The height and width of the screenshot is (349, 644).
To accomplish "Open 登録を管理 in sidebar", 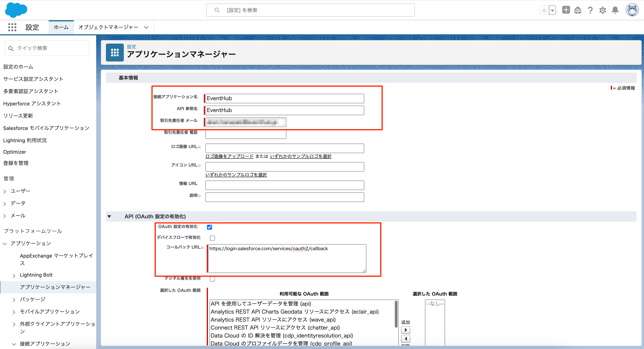I will pyautogui.click(x=16, y=163).
